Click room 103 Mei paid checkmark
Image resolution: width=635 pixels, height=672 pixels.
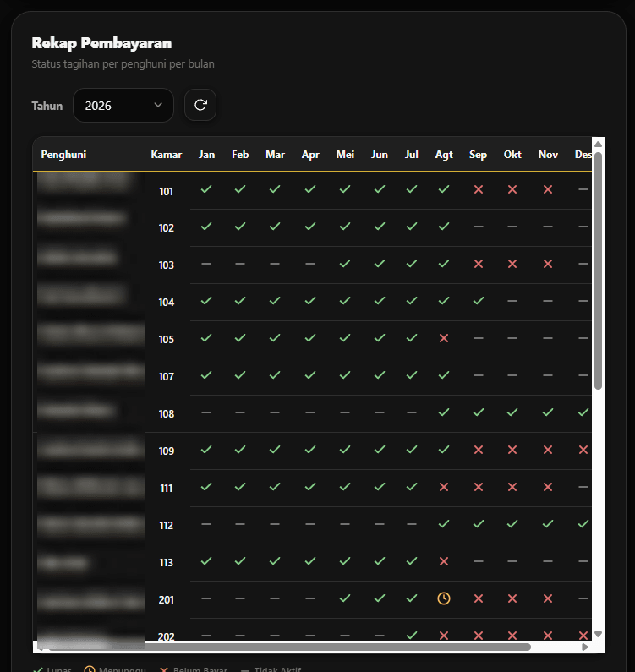[345, 264]
